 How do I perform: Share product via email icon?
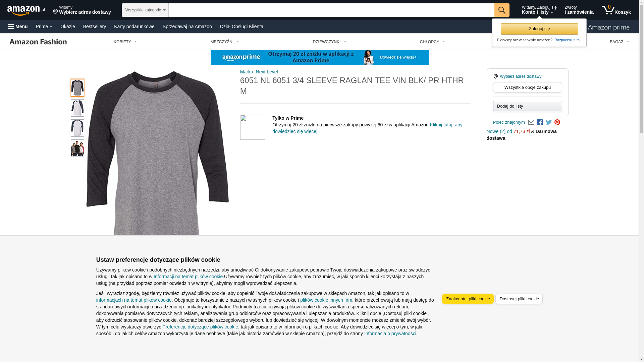(531, 122)
